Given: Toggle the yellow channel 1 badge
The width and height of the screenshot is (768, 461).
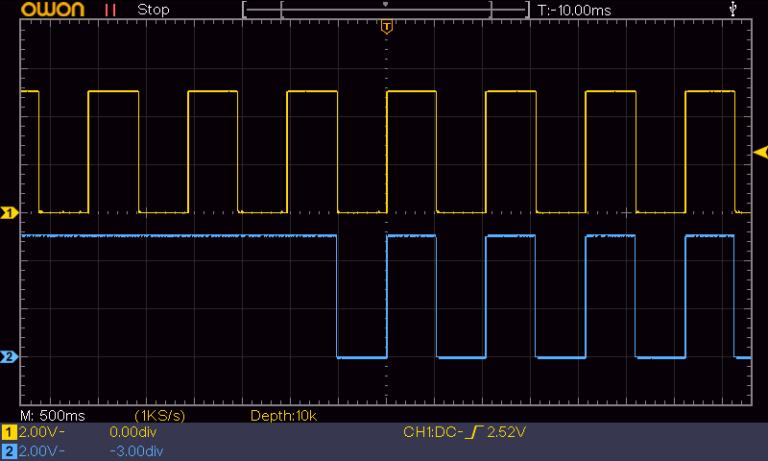Looking at the screenshot, I should [10, 433].
